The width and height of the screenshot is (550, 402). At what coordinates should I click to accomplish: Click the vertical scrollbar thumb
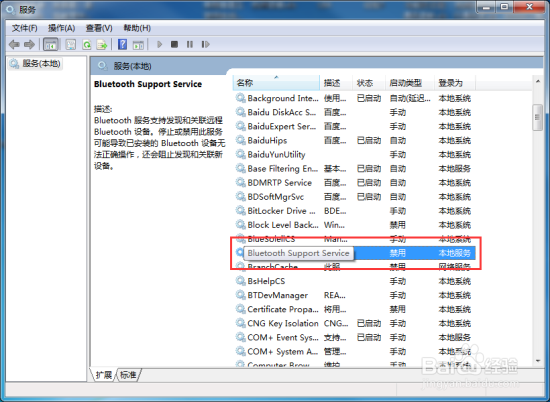pyautogui.click(x=537, y=118)
